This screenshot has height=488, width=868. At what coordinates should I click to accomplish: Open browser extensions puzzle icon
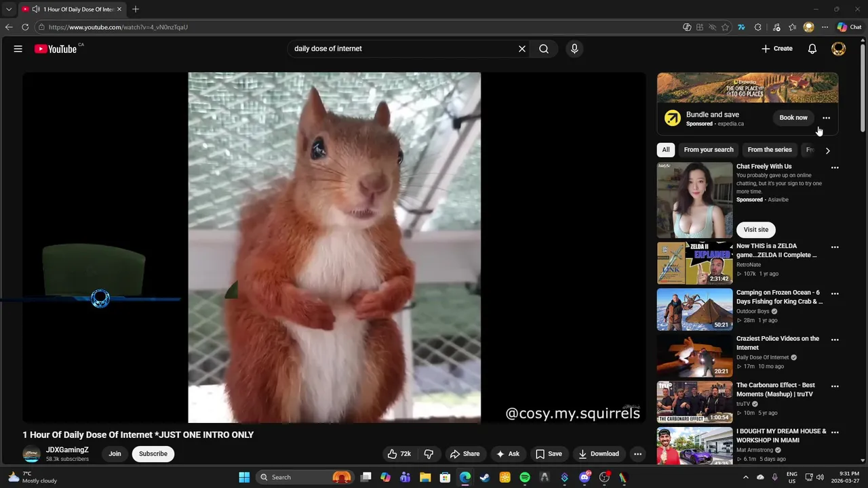click(x=758, y=27)
